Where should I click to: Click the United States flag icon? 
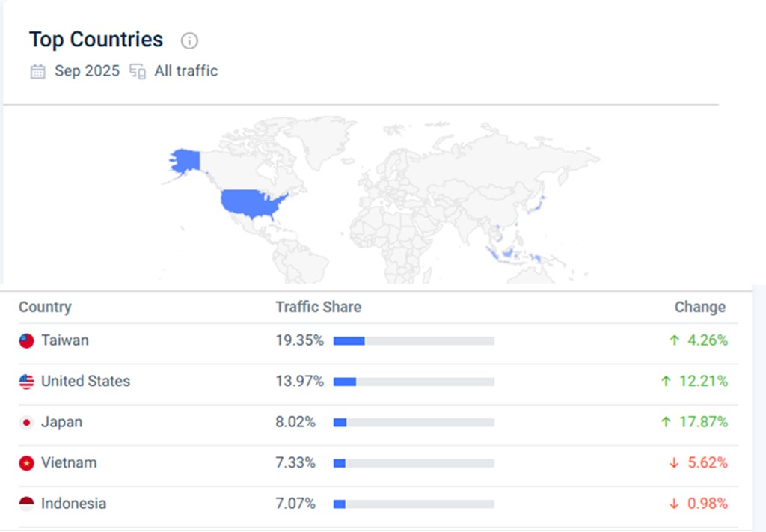click(27, 382)
